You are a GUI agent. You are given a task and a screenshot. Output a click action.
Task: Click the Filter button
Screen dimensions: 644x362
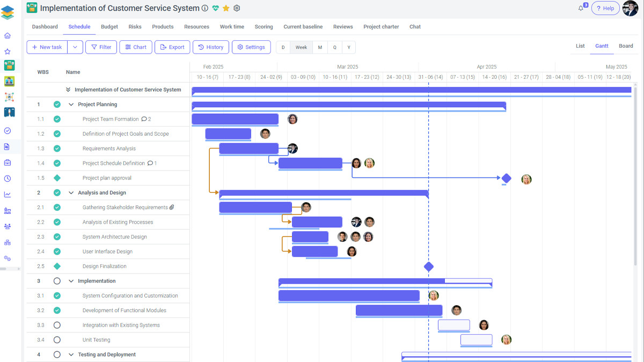coord(101,47)
